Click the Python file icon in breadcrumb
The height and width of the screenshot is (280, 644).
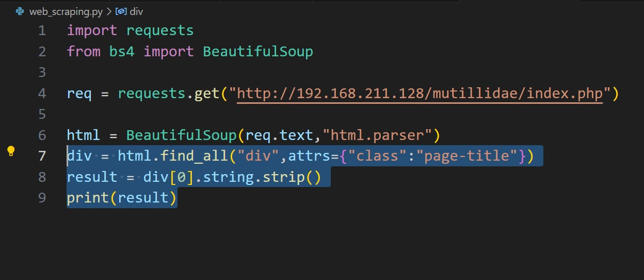pos(20,11)
